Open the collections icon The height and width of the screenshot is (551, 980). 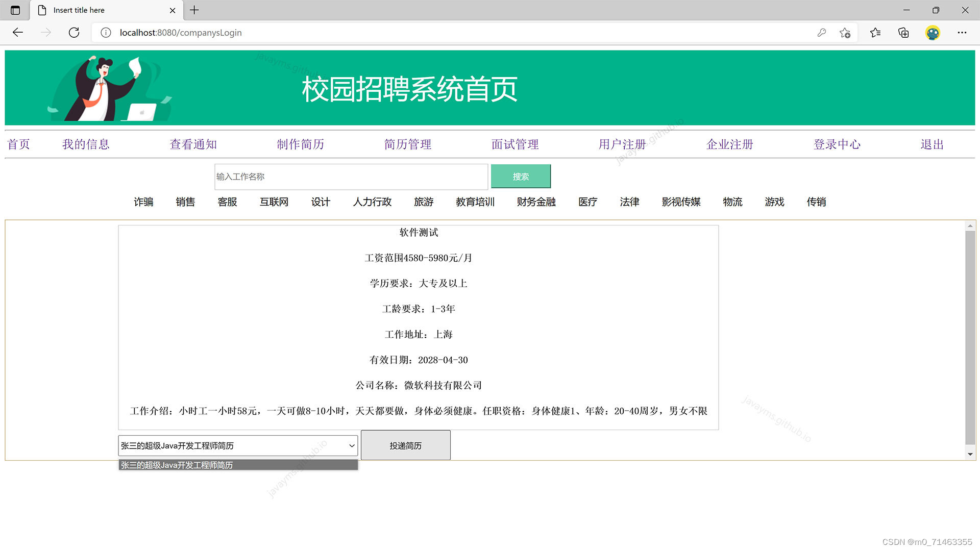pos(903,33)
